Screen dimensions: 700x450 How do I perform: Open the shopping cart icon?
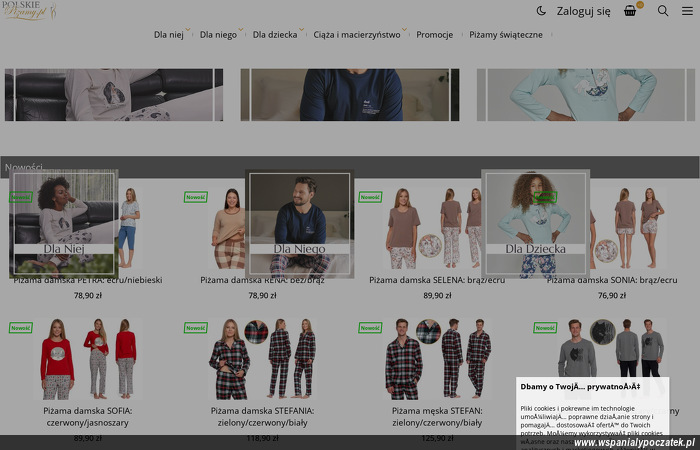click(630, 11)
